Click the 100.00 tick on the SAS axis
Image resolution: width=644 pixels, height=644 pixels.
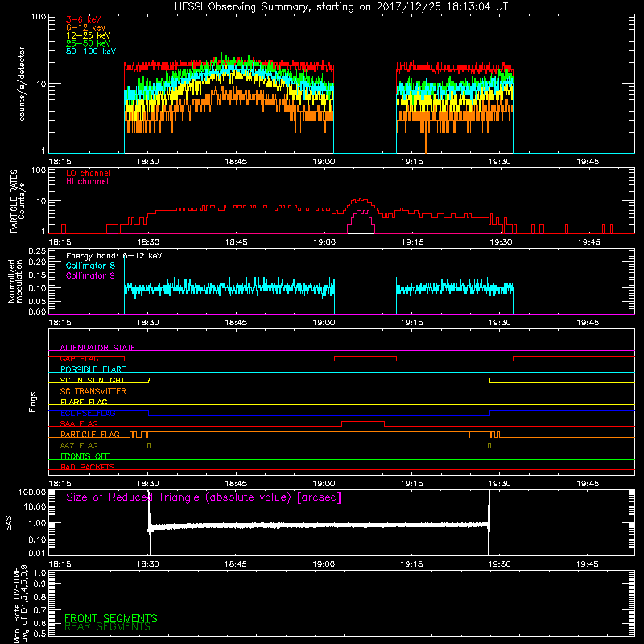(x=32, y=492)
